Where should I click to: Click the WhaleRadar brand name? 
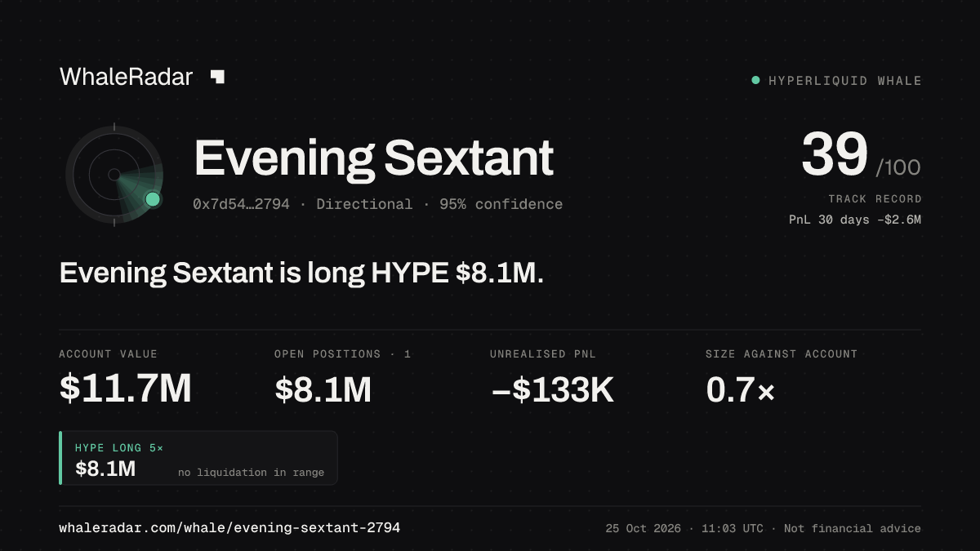click(126, 77)
